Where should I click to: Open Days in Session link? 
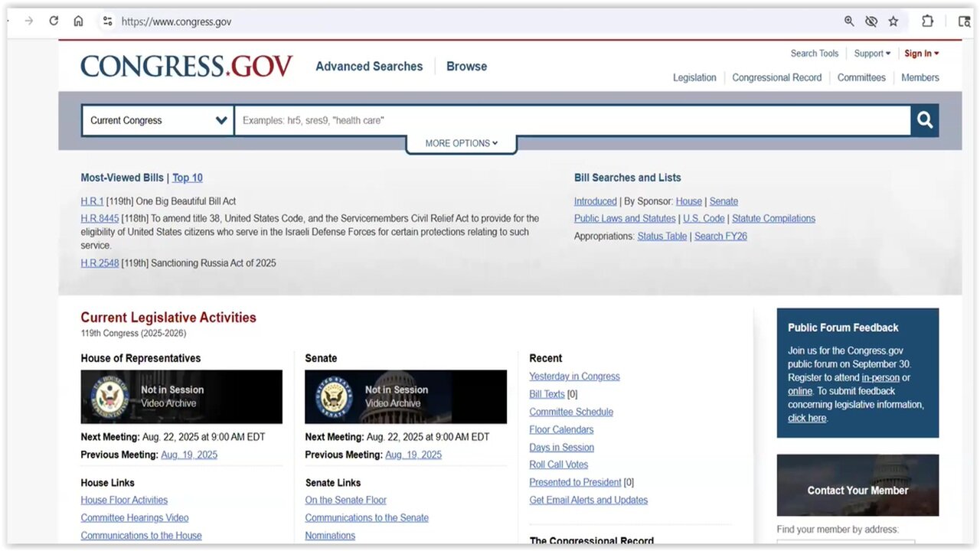coord(562,447)
